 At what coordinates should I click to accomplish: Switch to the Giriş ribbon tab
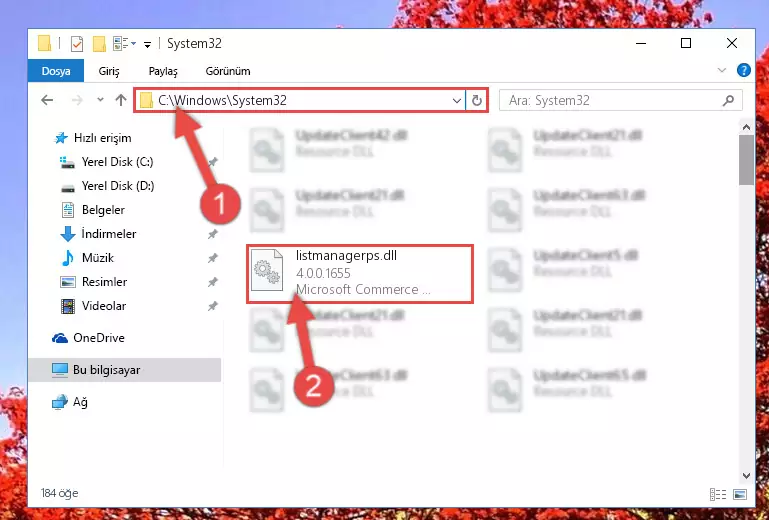109,71
